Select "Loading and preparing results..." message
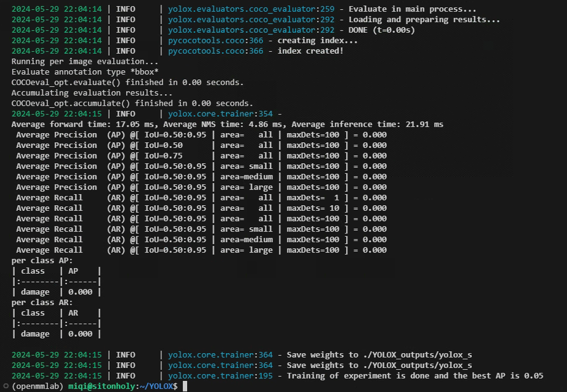 click(424, 19)
